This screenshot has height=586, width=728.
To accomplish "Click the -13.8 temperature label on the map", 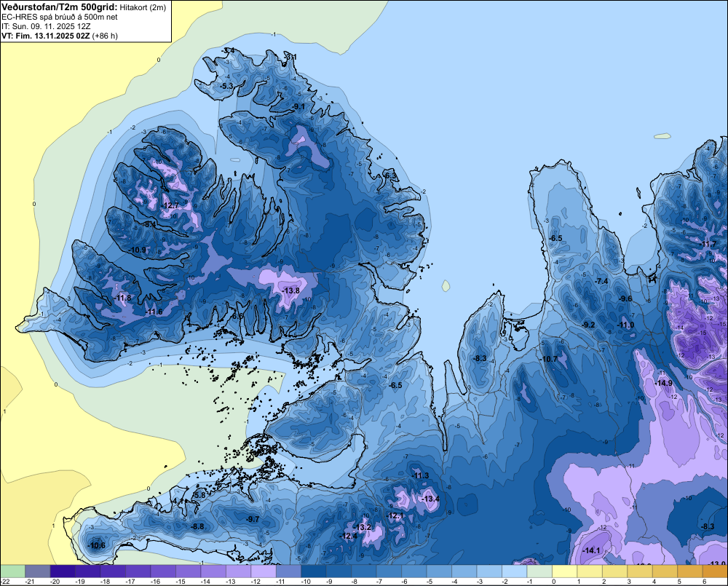I will [x=292, y=290].
